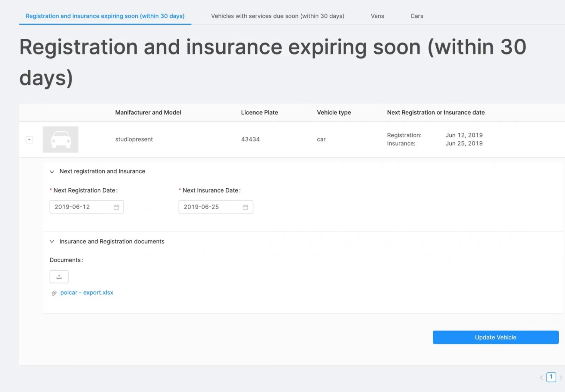Click the document upload button
Image resolution: width=565 pixels, height=392 pixels.
[59, 277]
